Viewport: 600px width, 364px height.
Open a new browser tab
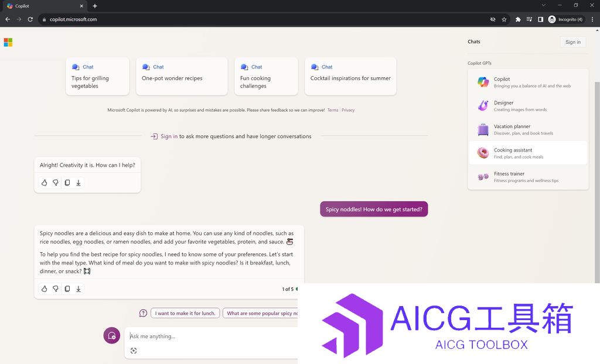click(x=95, y=6)
